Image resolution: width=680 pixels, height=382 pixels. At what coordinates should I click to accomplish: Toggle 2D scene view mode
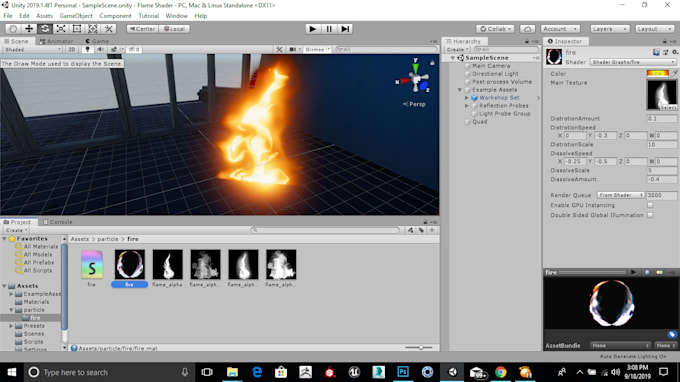point(72,49)
